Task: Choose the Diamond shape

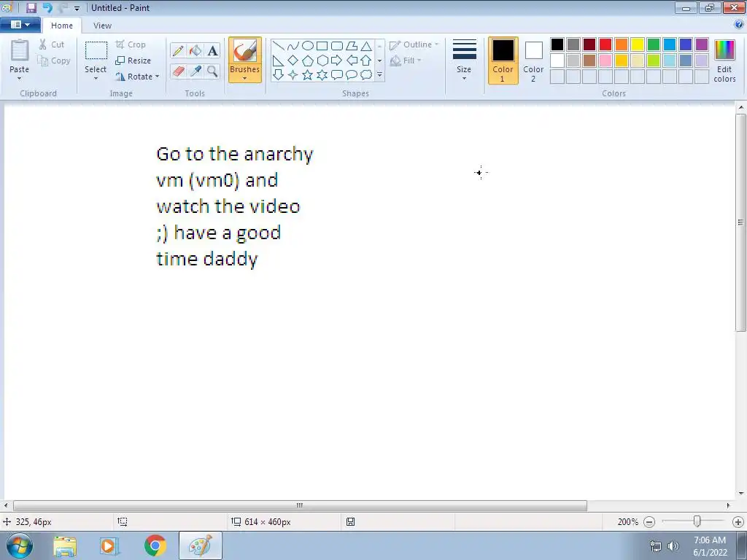Action: 293,61
